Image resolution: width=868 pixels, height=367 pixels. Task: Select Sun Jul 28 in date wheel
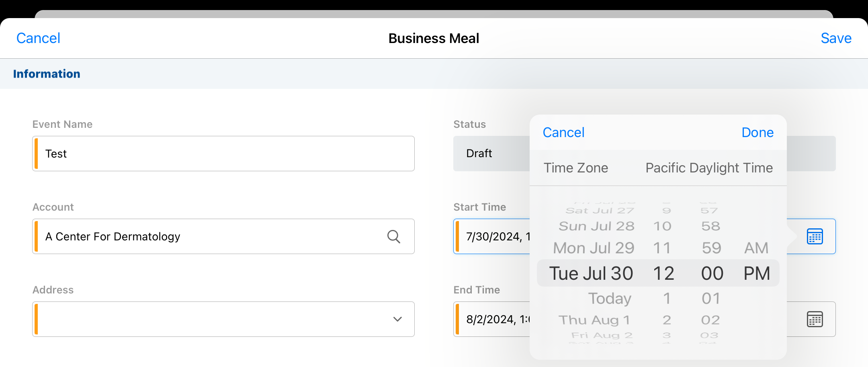click(596, 226)
